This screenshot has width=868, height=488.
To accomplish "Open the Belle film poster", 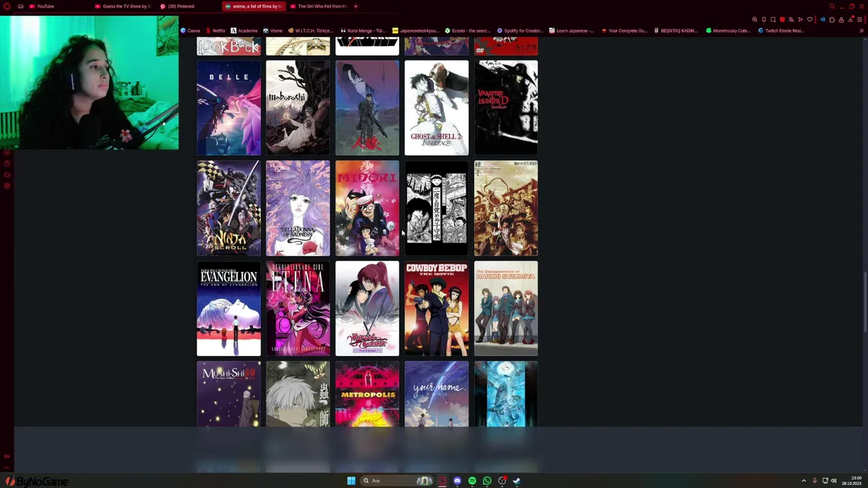I will pyautogui.click(x=229, y=108).
